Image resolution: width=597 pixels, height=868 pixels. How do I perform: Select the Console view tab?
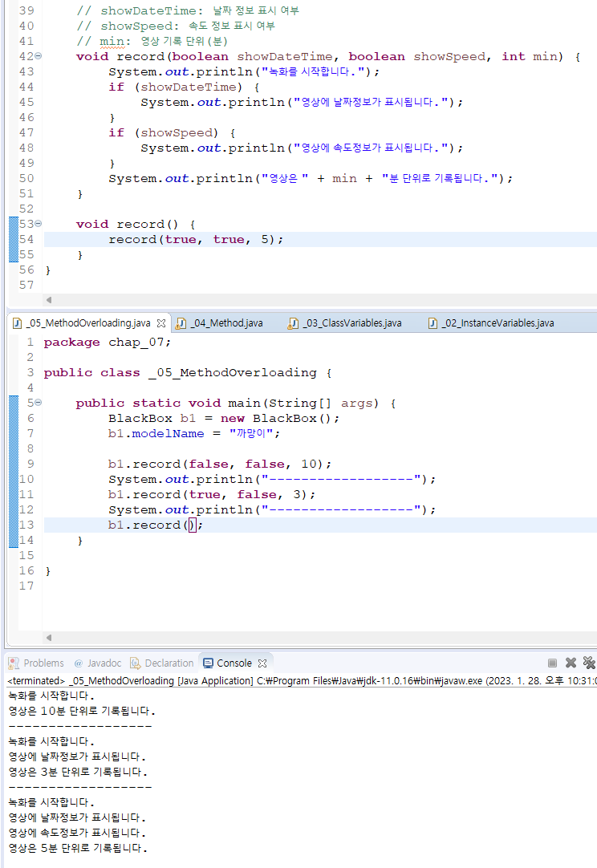pos(228,663)
